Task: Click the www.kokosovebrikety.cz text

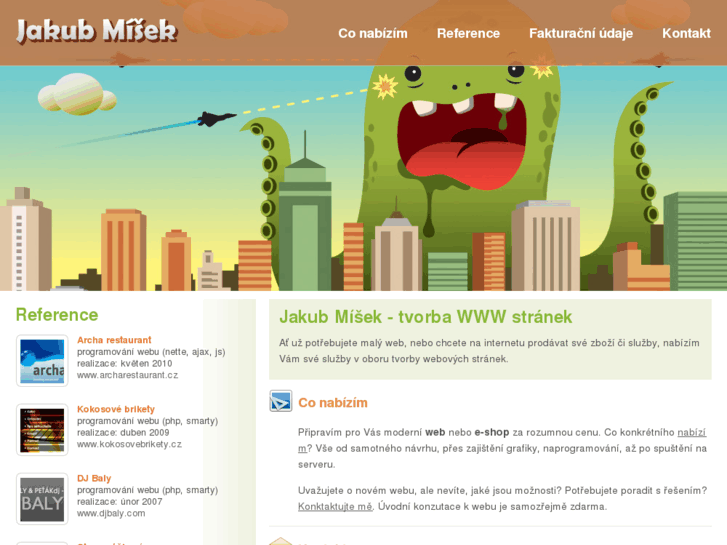Action: (x=129, y=444)
